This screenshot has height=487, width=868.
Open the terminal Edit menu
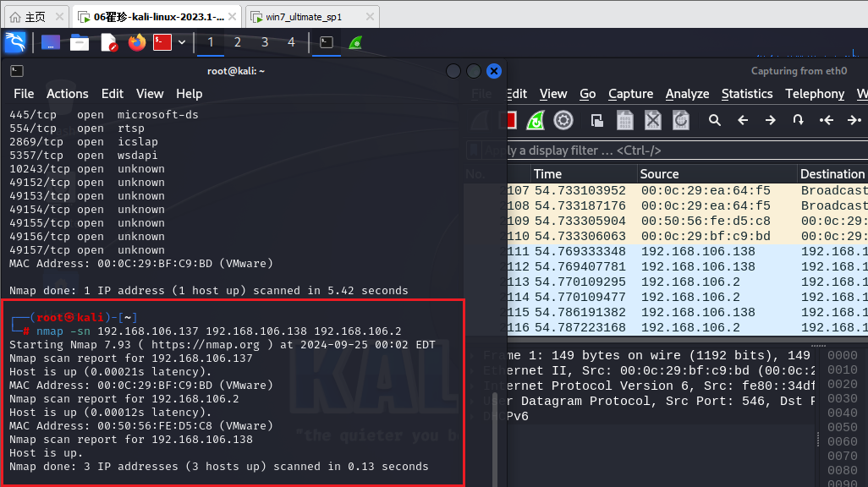(113, 94)
